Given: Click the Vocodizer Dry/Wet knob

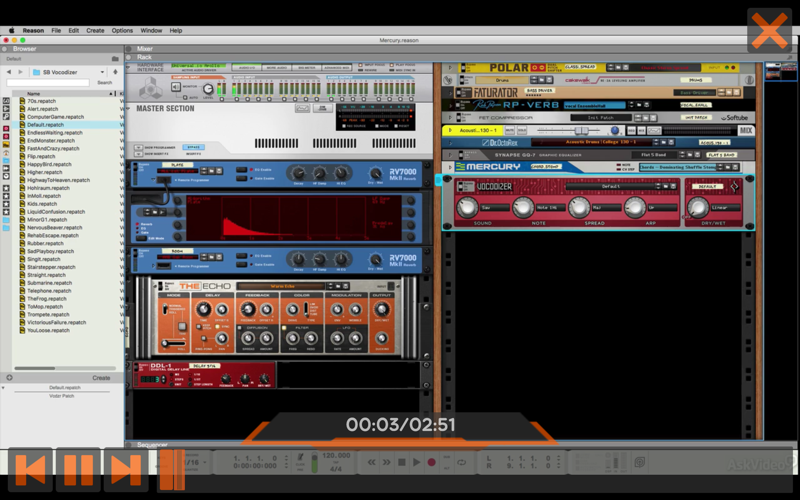Looking at the screenshot, I should click(x=697, y=207).
